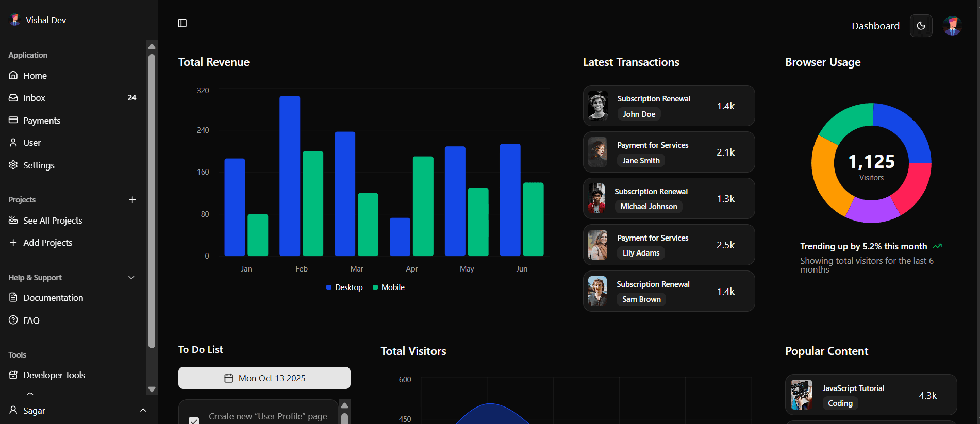Image resolution: width=980 pixels, height=424 pixels.
Task: Click John Doe's profile photo
Action: click(597, 105)
